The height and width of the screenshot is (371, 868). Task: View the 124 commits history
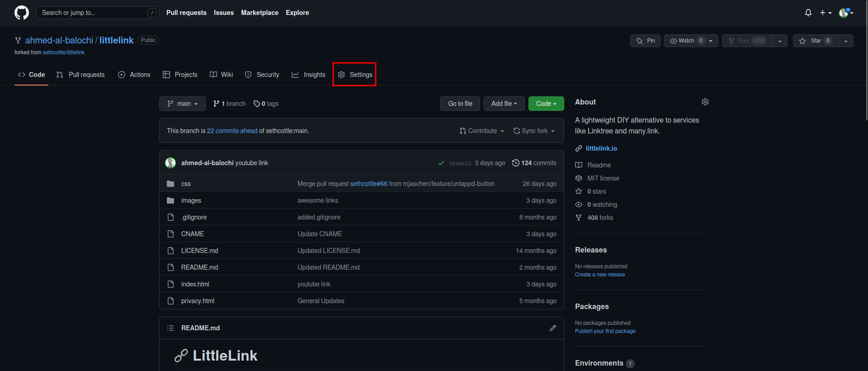534,163
